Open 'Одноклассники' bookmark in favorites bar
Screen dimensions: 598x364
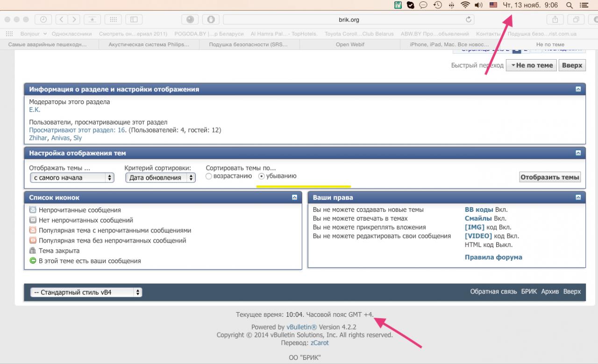(71, 34)
